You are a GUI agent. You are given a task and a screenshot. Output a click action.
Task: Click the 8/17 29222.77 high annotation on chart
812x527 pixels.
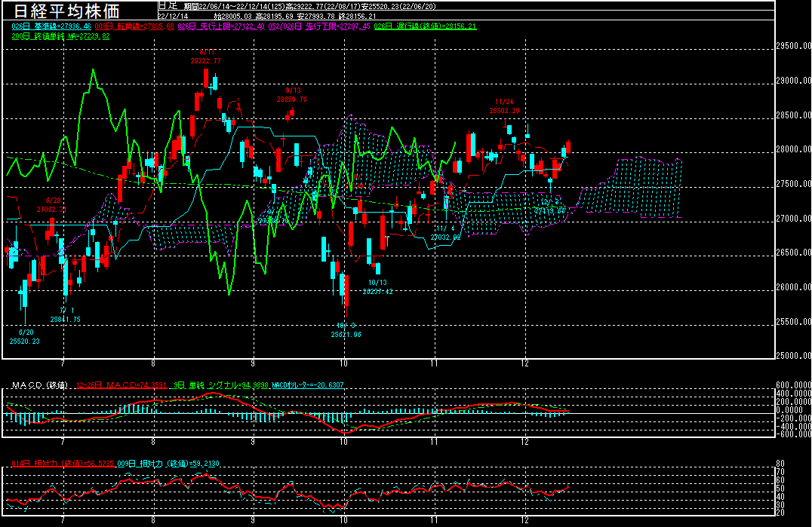205,57
